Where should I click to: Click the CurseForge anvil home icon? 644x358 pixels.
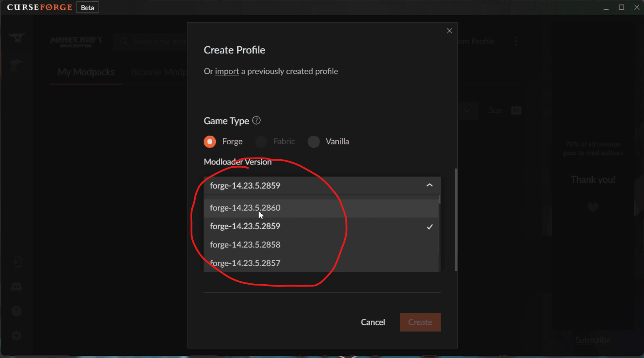click(x=17, y=39)
